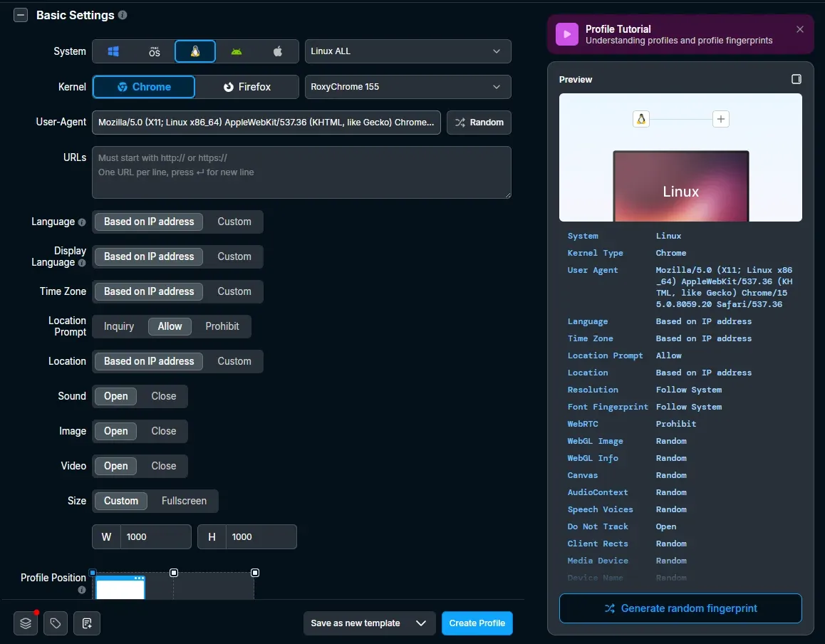The image size is (825, 644).
Task: Play the Profile Tutorial video icon
Action: tap(567, 35)
